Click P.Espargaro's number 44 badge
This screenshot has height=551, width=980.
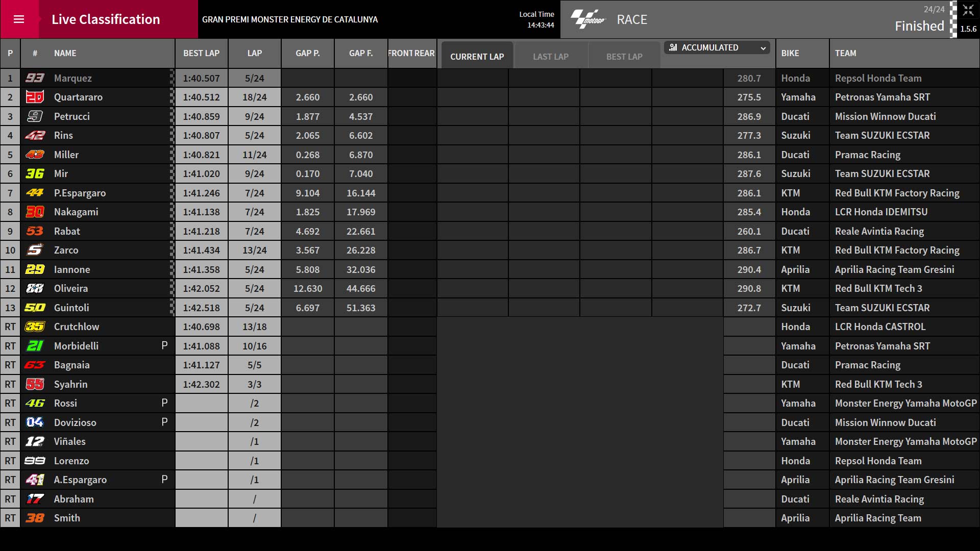tap(35, 193)
